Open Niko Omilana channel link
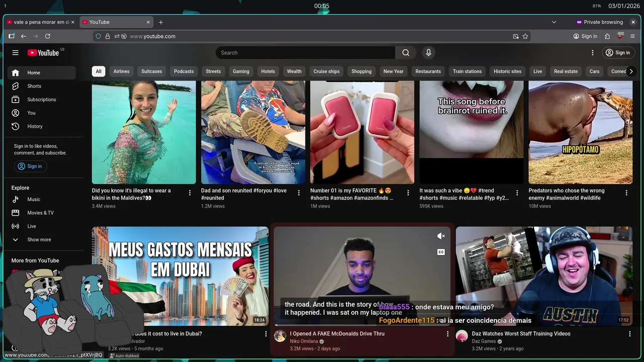 pyautogui.click(x=304, y=341)
